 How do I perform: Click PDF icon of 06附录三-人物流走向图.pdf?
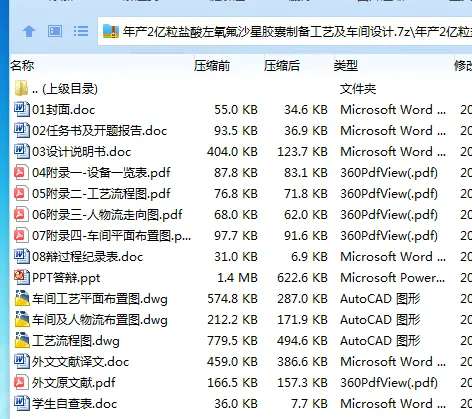(x=21, y=214)
